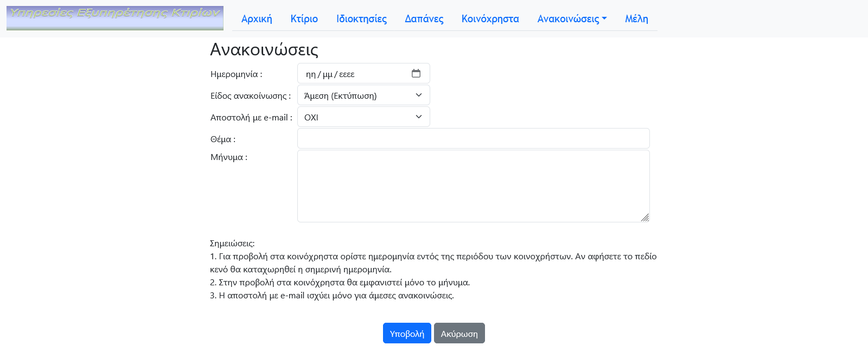The width and height of the screenshot is (868, 358).
Task: Focus the Θέμα text field
Action: [x=474, y=138]
